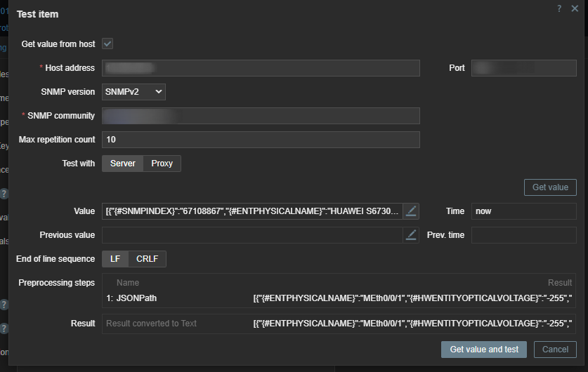The width and height of the screenshot is (588, 372).
Task: Set end of line sequence to CRLF
Action: pos(148,259)
